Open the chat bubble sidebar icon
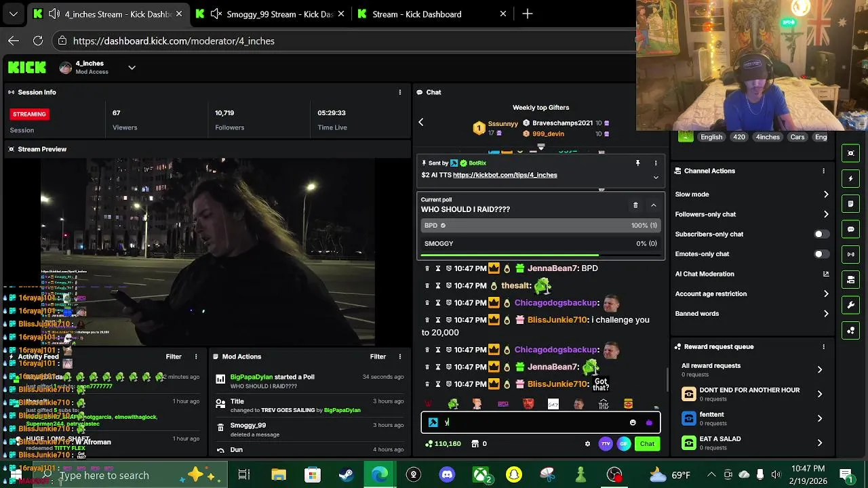The image size is (868, 488). pos(851,230)
